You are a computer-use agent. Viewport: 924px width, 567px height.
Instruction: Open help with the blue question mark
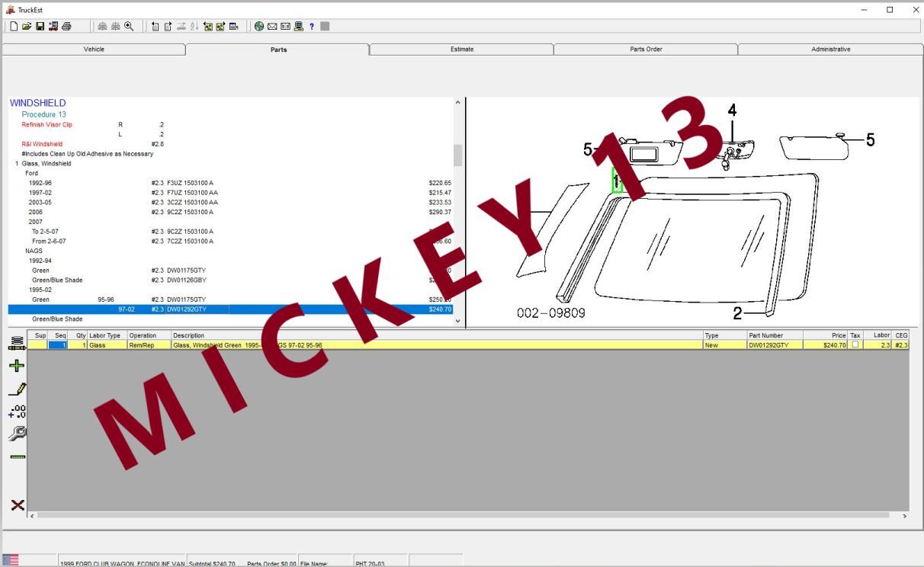pyautogui.click(x=311, y=27)
